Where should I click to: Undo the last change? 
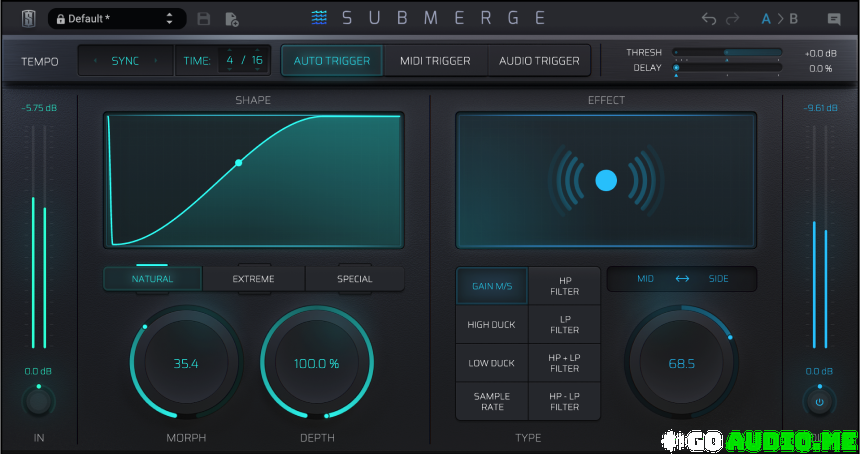point(709,19)
